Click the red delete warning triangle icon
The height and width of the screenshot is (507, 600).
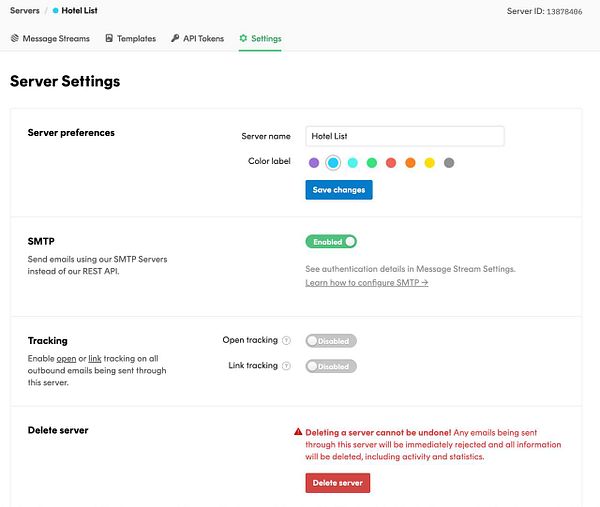(x=298, y=432)
